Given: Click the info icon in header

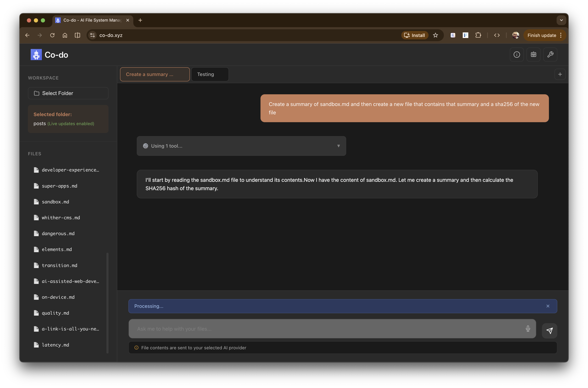Looking at the screenshot, I should click(x=517, y=54).
